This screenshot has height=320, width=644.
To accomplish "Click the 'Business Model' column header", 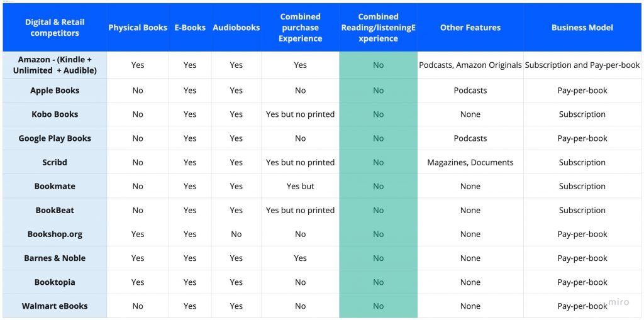I will pyautogui.click(x=582, y=28).
